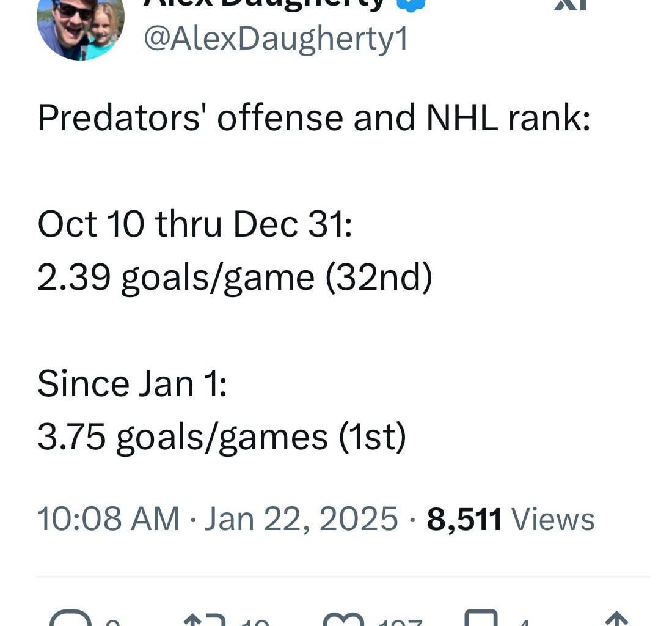The image size is (672, 626).
Task: Click the "2.39 goals/game (32nd)" text
Action: [x=235, y=278]
